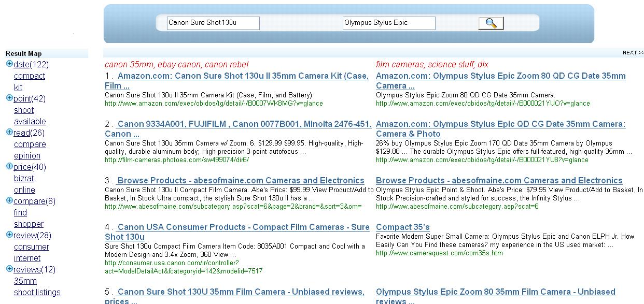Image resolution: width=644 pixels, height=304 pixels.
Task: Select the compact subcategory under date
Action: tap(29, 76)
